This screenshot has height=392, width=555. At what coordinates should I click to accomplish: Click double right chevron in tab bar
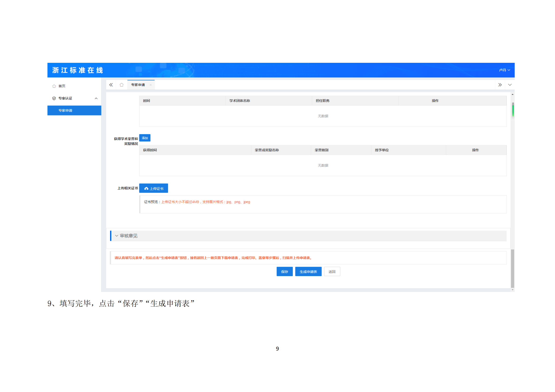(500, 85)
